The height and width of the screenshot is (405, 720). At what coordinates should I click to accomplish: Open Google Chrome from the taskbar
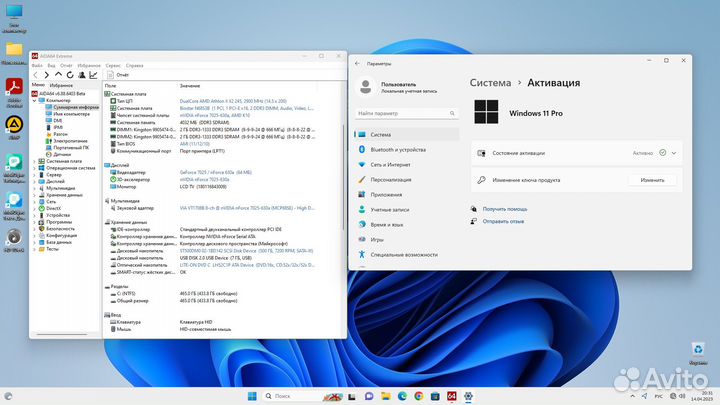[x=419, y=396]
